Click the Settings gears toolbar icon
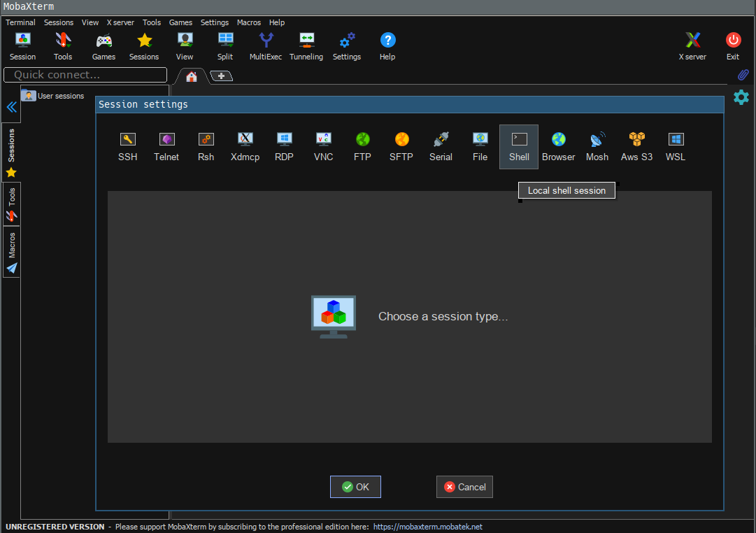The width and height of the screenshot is (756, 533). click(x=347, y=46)
